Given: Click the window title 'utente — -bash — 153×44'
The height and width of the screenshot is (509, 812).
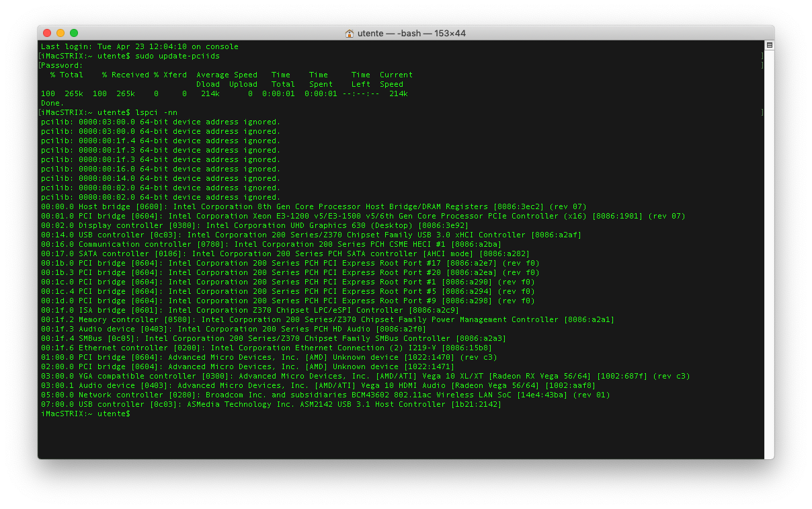Looking at the screenshot, I should point(411,33).
